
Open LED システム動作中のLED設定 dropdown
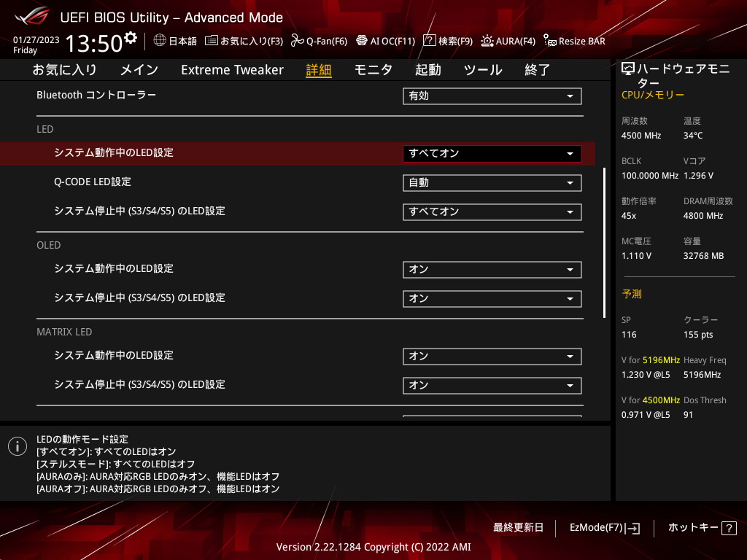[x=492, y=154]
